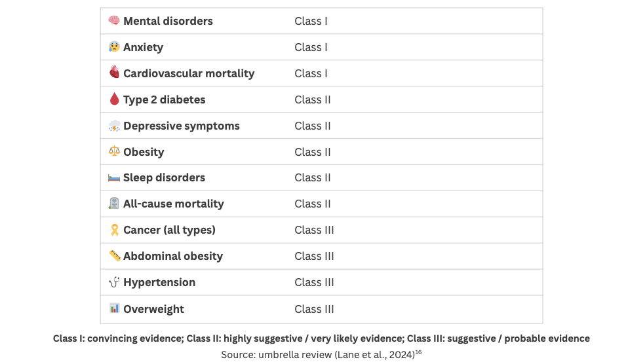Select the Mental disorders row label
The height and width of the screenshot is (364, 628).
pyautogui.click(x=168, y=21)
